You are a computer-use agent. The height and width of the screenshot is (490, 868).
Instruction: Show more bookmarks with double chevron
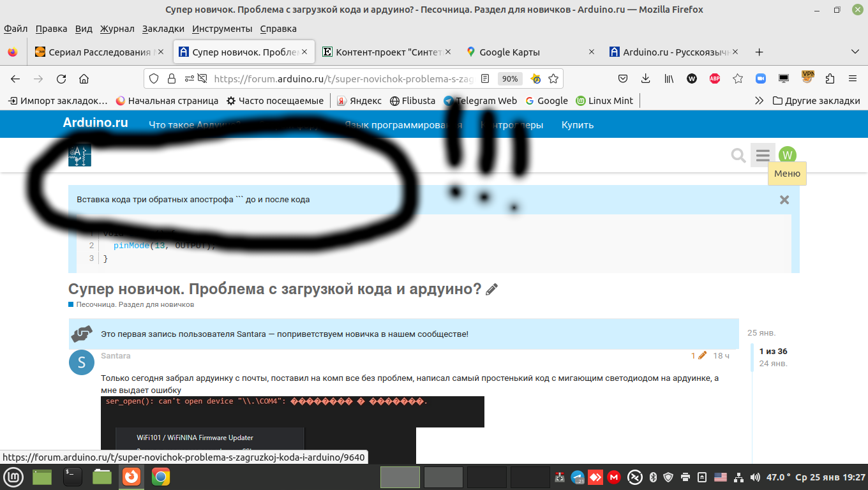point(759,101)
